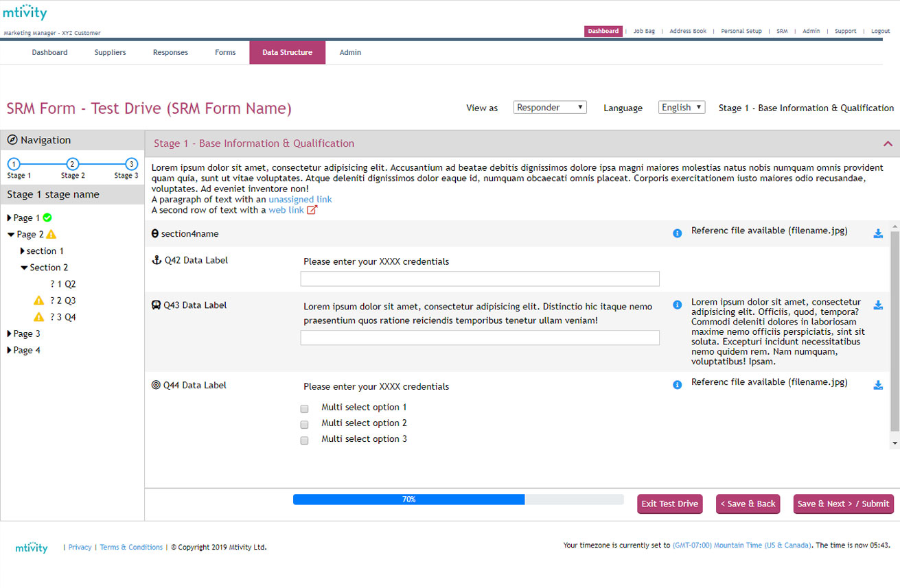Click the highlighted Dashboard link in top bar

tap(603, 31)
